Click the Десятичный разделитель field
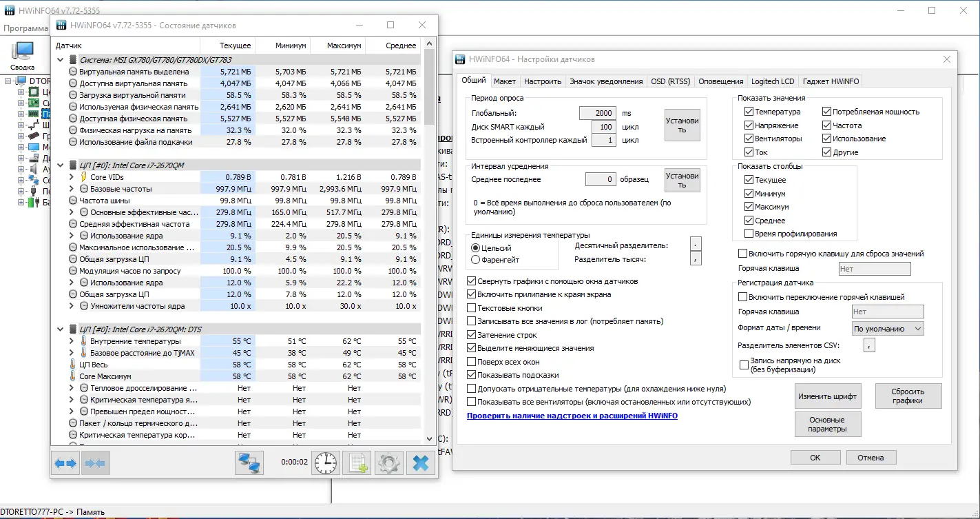This screenshot has height=519, width=980. point(696,245)
